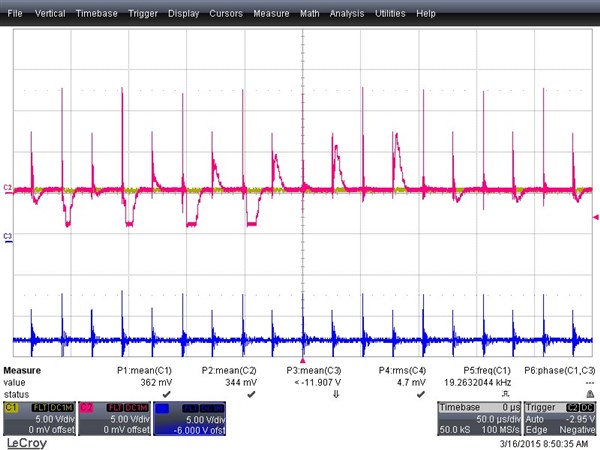
Task: Open the Trigger descriptor box
Action: pyautogui.click(x=560, y=419)
